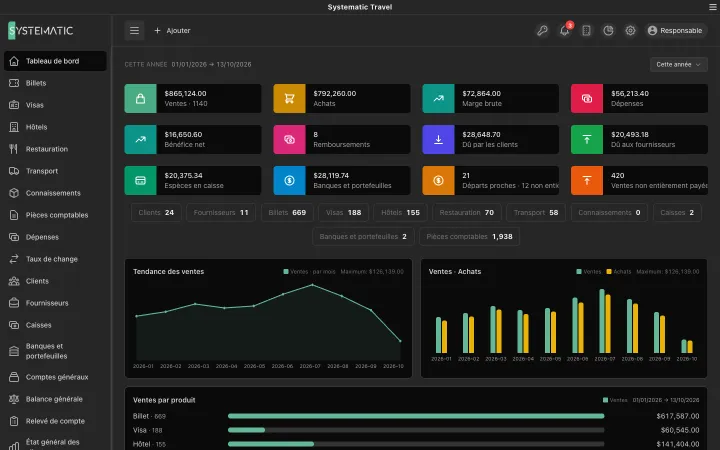Open the pie chart reports icon
The height and width of the screenshot is (450, 720).
[x=608, y=30]
